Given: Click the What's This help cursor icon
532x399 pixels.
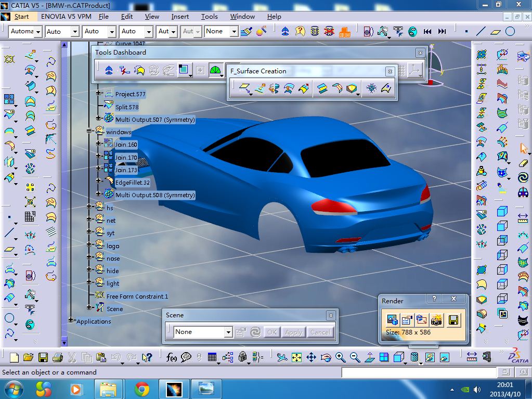Looking at the screenshot, I should click(147, 357).
